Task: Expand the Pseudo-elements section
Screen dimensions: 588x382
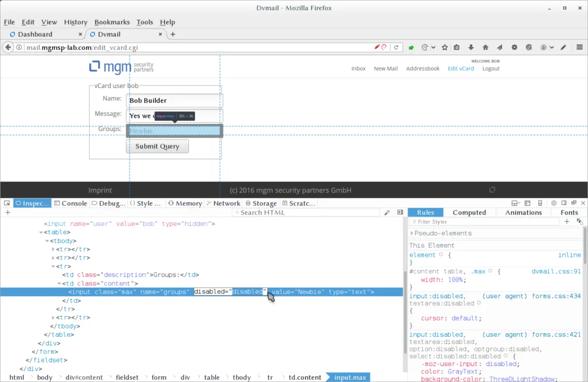Action: point(412,233)
